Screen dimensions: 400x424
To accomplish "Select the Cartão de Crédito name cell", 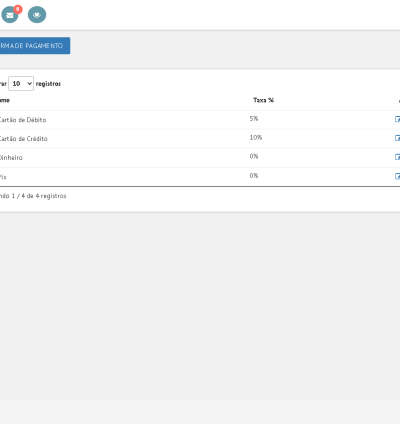I will tap(23, 139).
